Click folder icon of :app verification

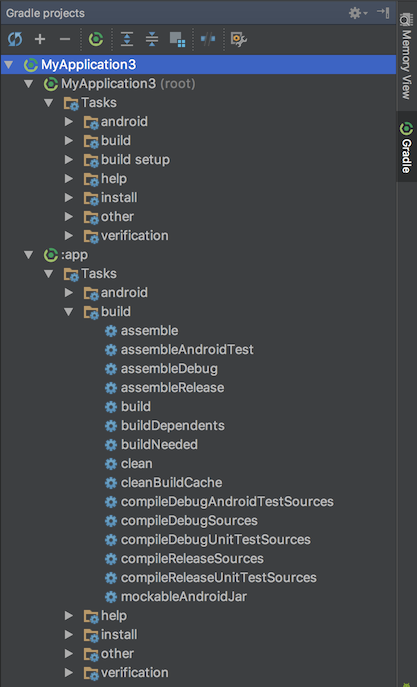pos(92,673)
